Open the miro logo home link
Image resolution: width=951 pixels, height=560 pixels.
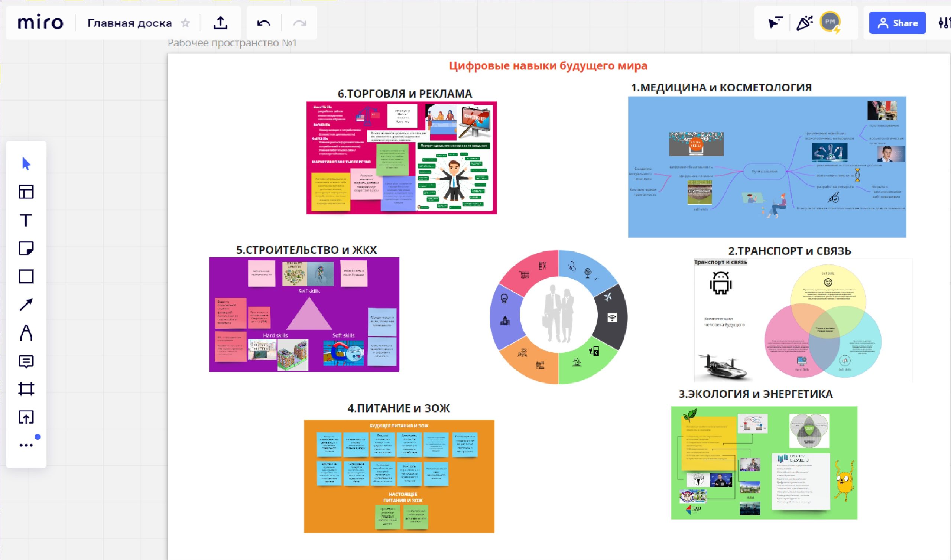pyautogui.click(x=40, y=23)
